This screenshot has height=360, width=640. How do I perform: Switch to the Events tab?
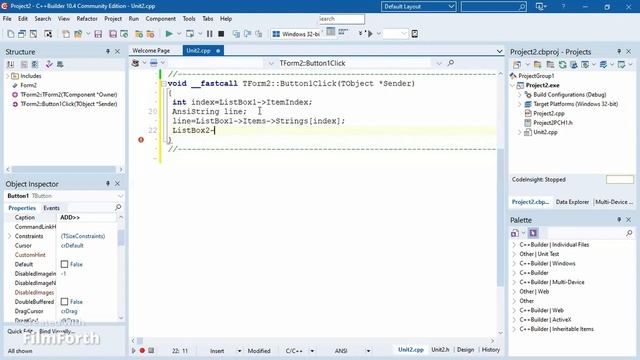[x=51, y=208]
